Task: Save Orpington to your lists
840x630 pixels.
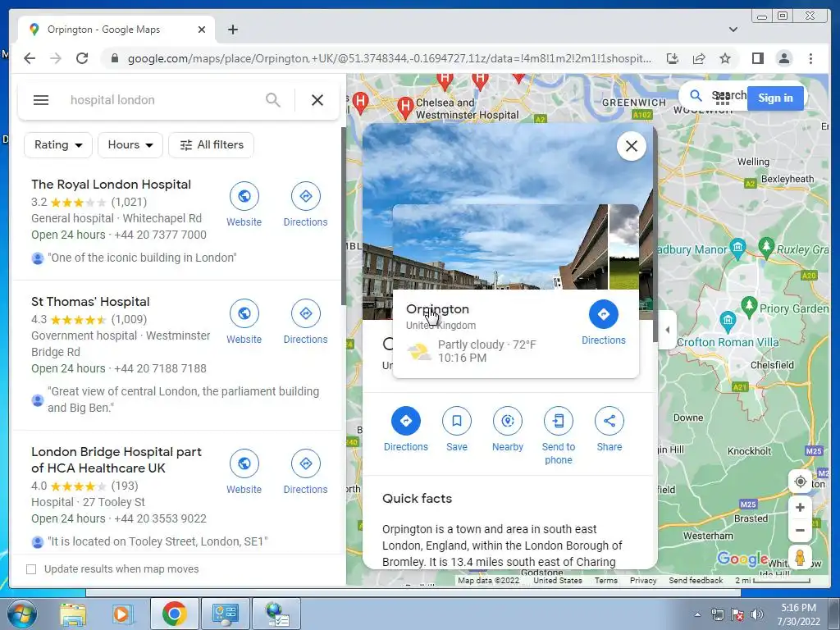Action: pyautogui.click(x=457, y=430)
